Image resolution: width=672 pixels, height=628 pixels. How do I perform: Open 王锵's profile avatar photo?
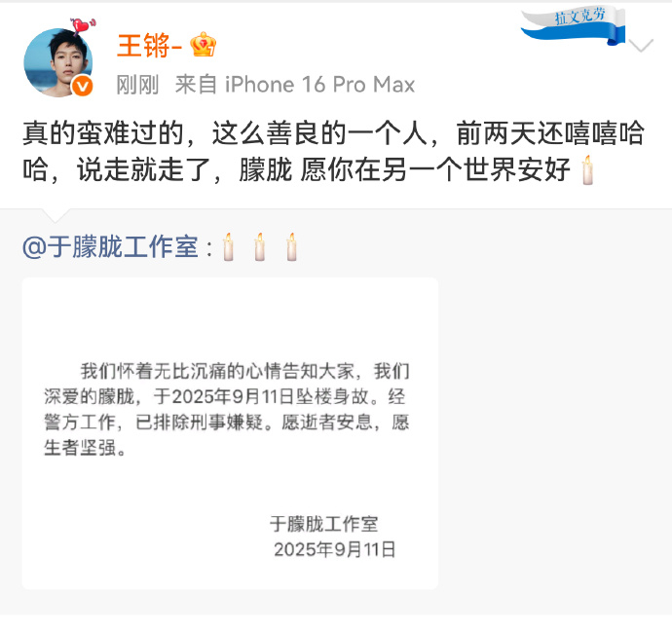coord(57,62)
